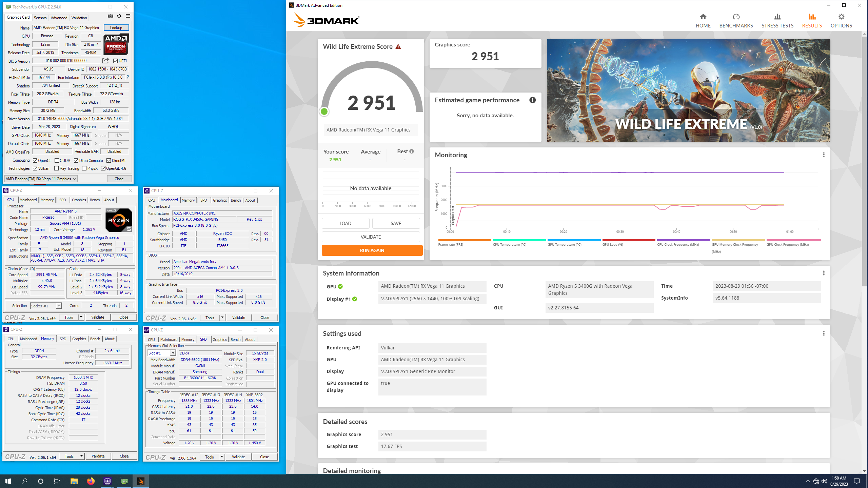Toggle the PhysX checkbox in GPU-Z

click(x=84, y=168)
